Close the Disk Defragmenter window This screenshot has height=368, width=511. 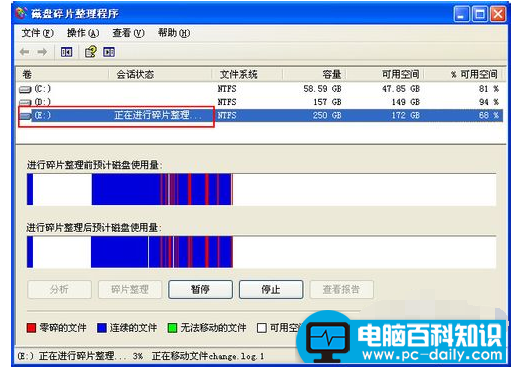pos(498,14)
